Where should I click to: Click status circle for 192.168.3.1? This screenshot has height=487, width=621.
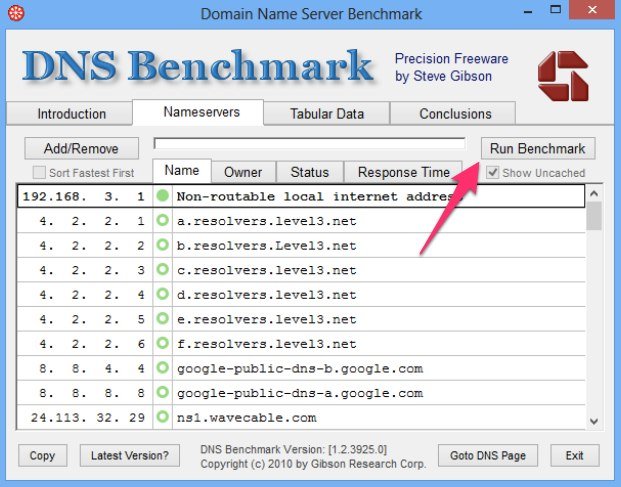(x=162, y=196)
